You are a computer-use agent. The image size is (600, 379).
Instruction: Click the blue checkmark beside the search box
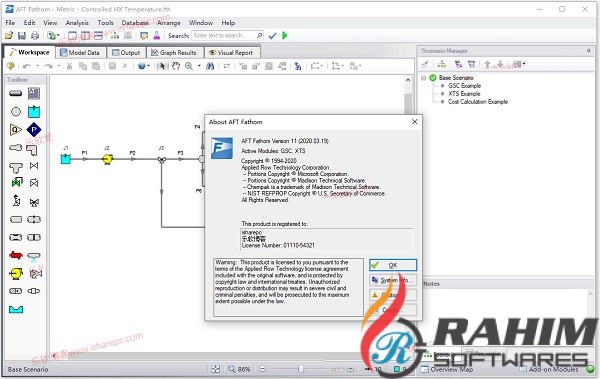point(272,36)
